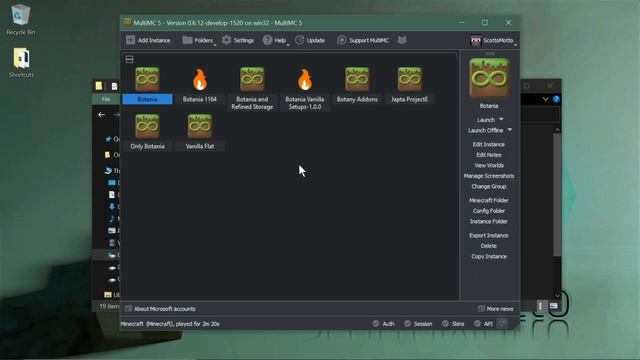640x360 pixels.
Task: Click Launch Offline
Action: tap(485, 130)
